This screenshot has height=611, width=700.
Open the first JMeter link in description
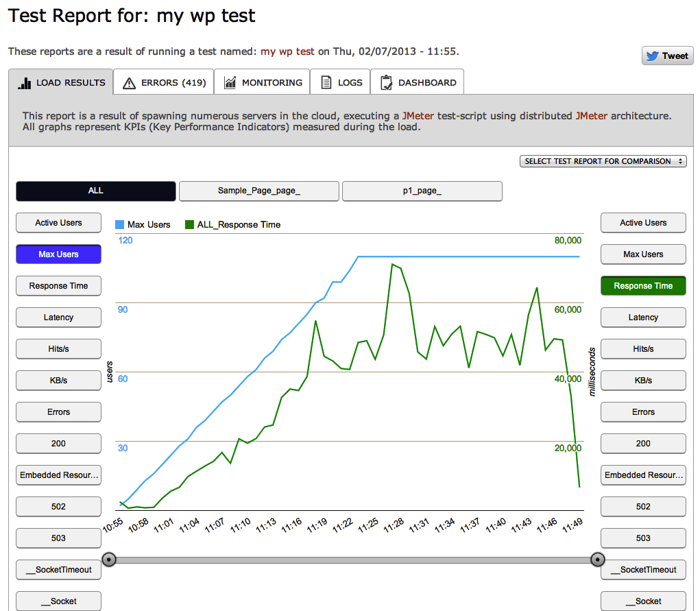tap(418, 116)
